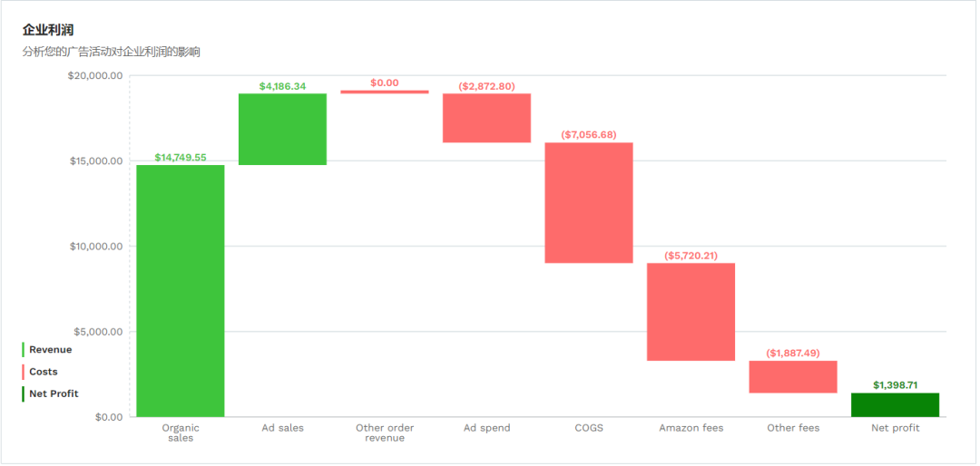Screen dimensions: 980x466
Task: Click the ($7,056.68) COGS value label
Action: pyautogui.click(x=588, y=135)
